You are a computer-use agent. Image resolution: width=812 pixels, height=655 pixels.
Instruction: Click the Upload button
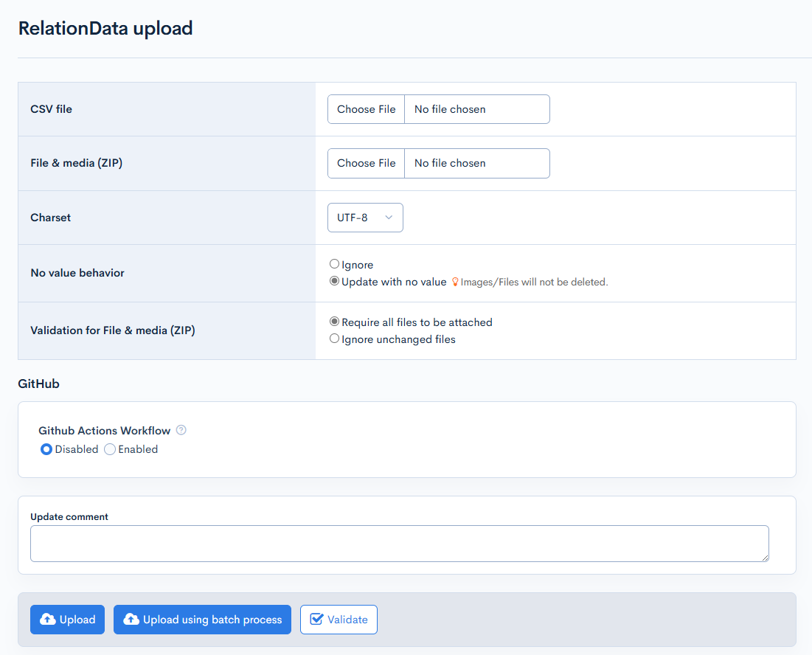pos(67,620)
